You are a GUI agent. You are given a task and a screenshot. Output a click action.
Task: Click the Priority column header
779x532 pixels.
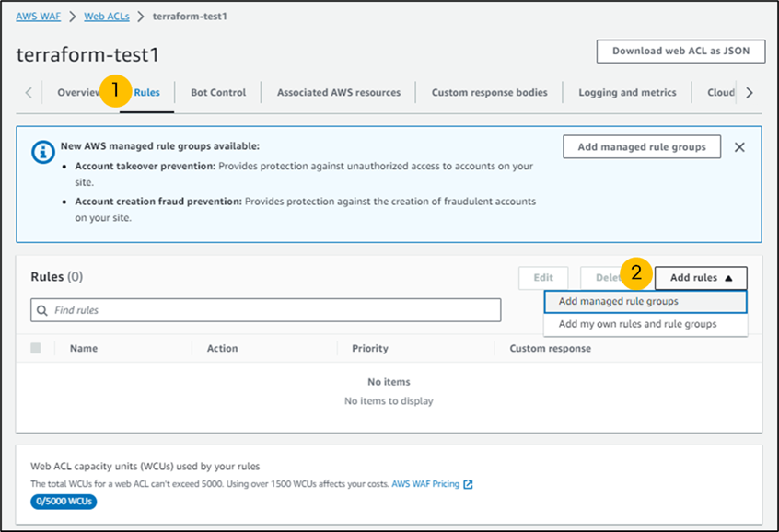point(370,349)
